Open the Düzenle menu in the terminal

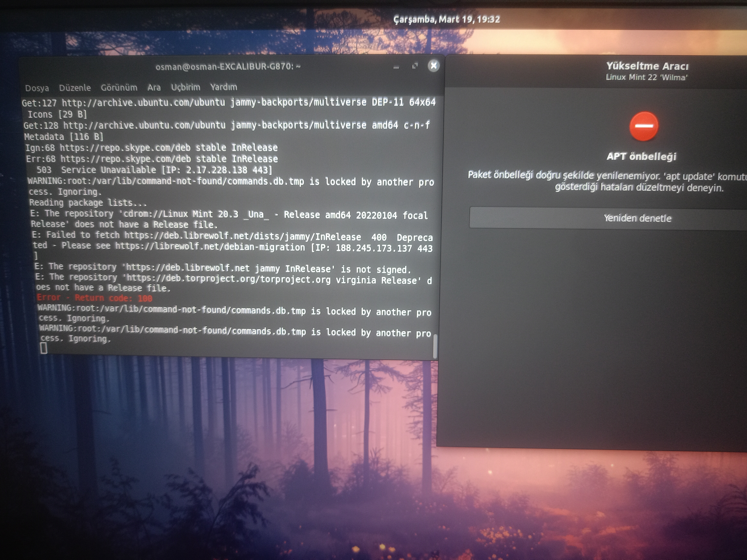click(x=75, y=88)
